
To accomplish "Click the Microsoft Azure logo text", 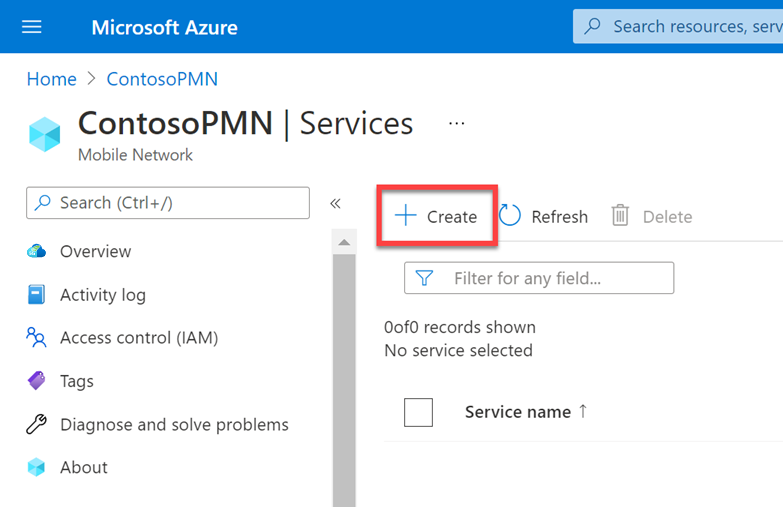I will tap(164, 27).
